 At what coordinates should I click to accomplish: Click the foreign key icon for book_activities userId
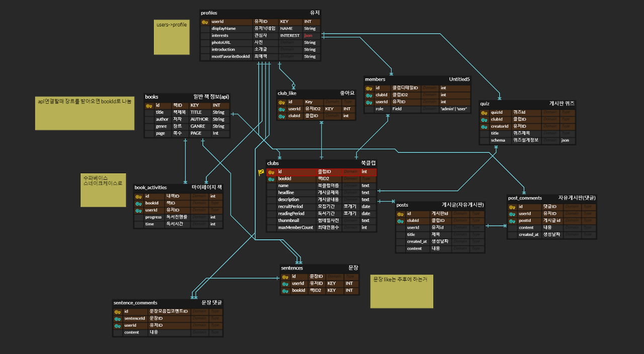click(138, 210)
